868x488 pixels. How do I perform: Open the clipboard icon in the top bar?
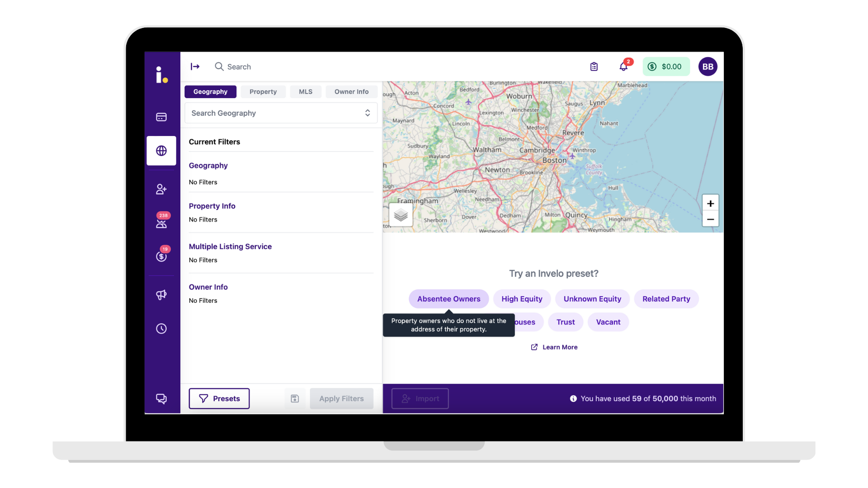click(594, 66)
